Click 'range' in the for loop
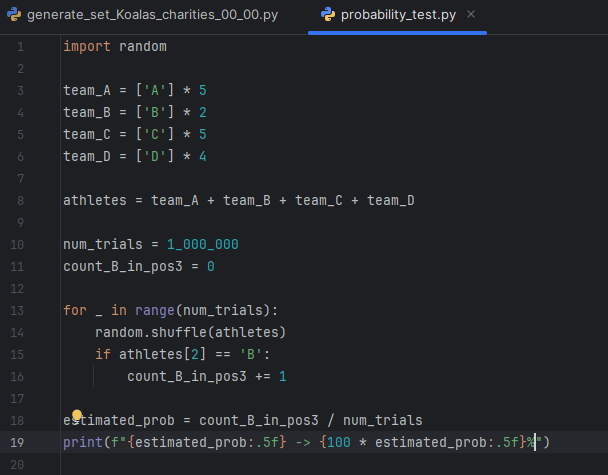Screen dimensions: 608x475 tap(155, 310)
